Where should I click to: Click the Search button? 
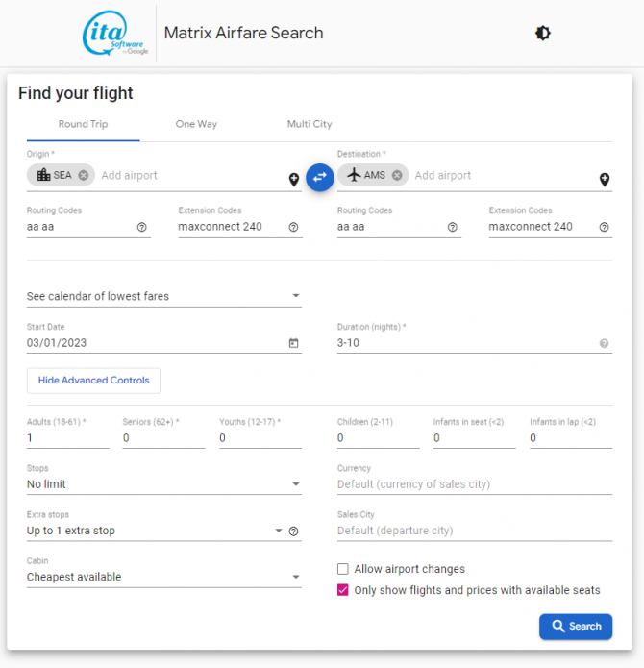click(x=576, y=626)
